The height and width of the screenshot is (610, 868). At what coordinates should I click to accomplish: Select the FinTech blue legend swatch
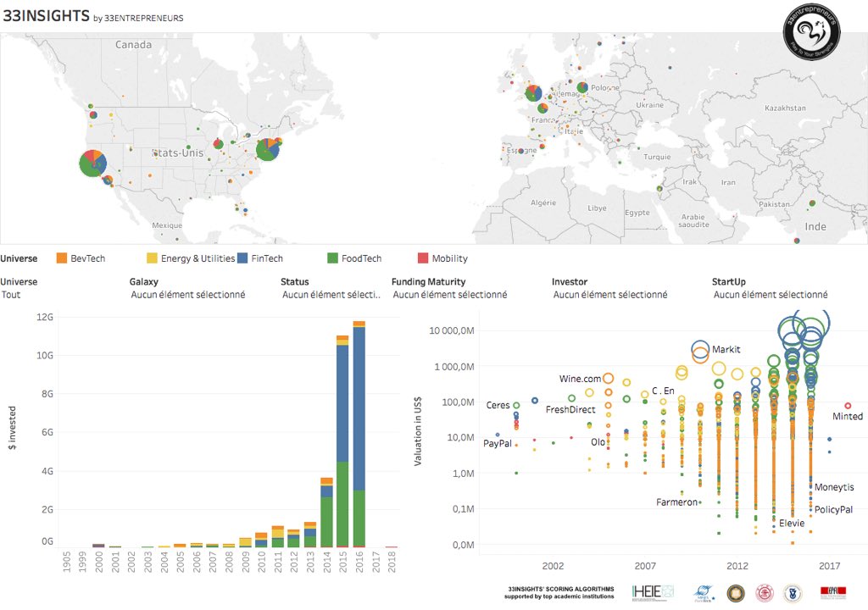point(242,258)
